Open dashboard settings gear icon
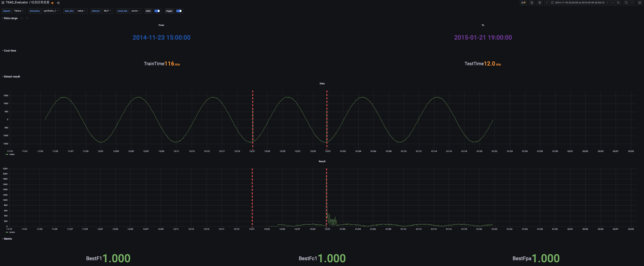Viewport: 644px width, 266px height. 540,2
